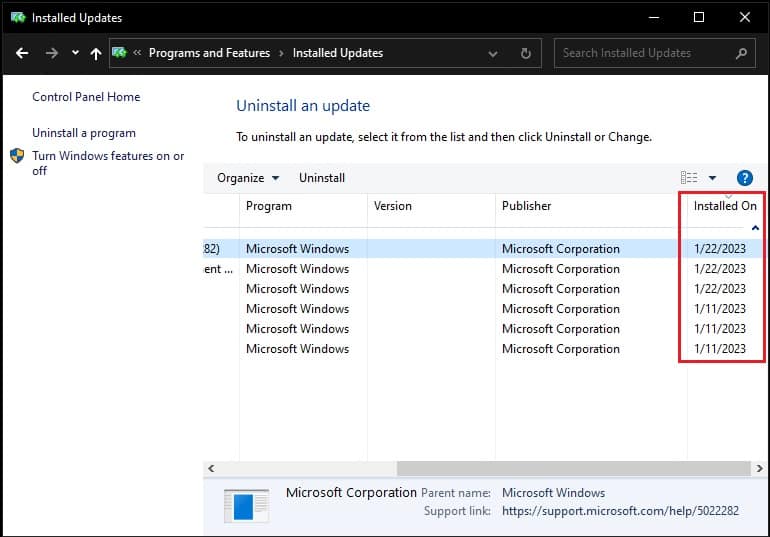The image size is (770, 537).
Task: Click the forward navigation arrow
Action: coord(52,53)
